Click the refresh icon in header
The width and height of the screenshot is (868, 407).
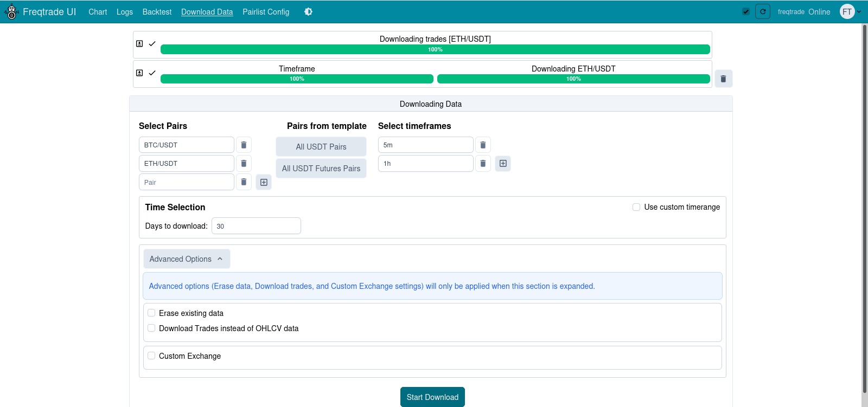coord(763,12)
